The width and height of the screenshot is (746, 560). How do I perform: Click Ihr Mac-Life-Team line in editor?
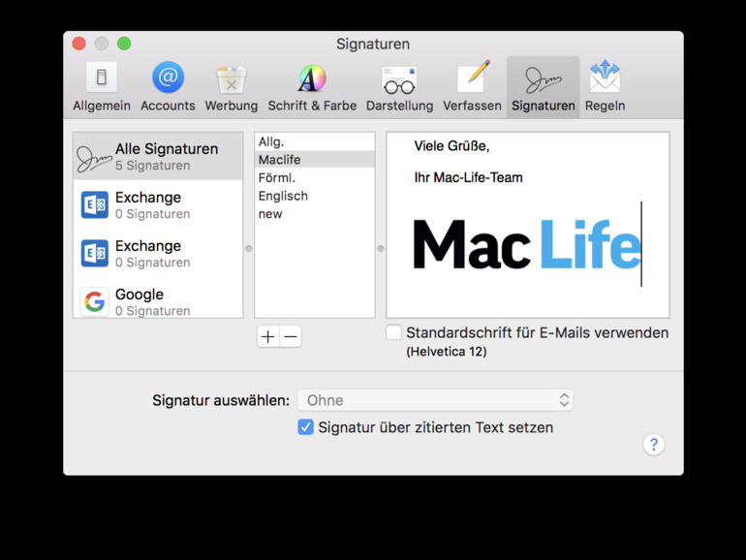[x=468, y=177]
